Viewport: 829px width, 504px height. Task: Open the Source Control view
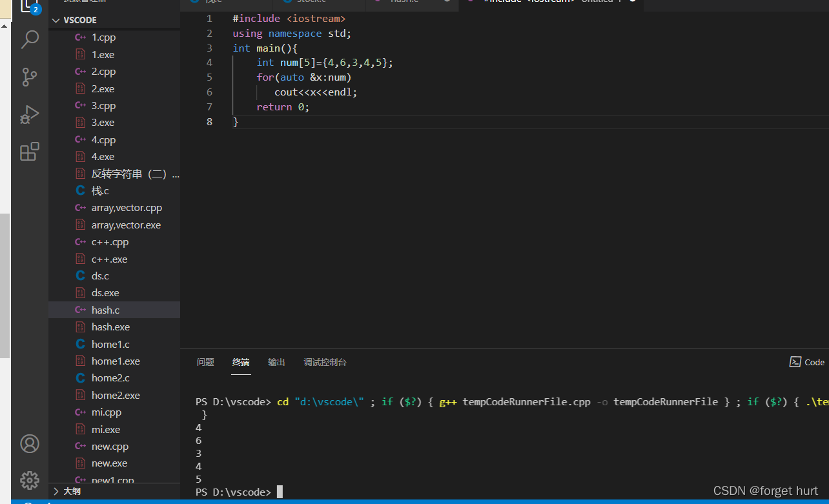[30, 77]
